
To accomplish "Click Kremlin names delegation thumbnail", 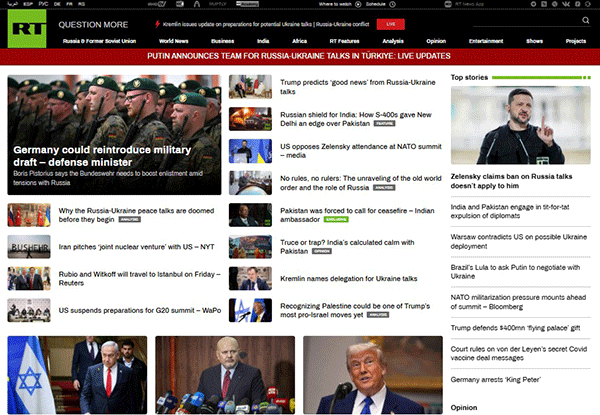I will pyautogui.click(x=250, y=278).
